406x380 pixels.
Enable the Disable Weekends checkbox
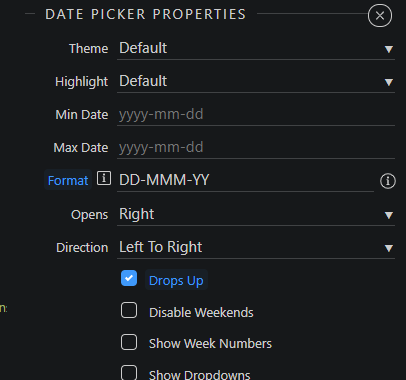(129, 310)
